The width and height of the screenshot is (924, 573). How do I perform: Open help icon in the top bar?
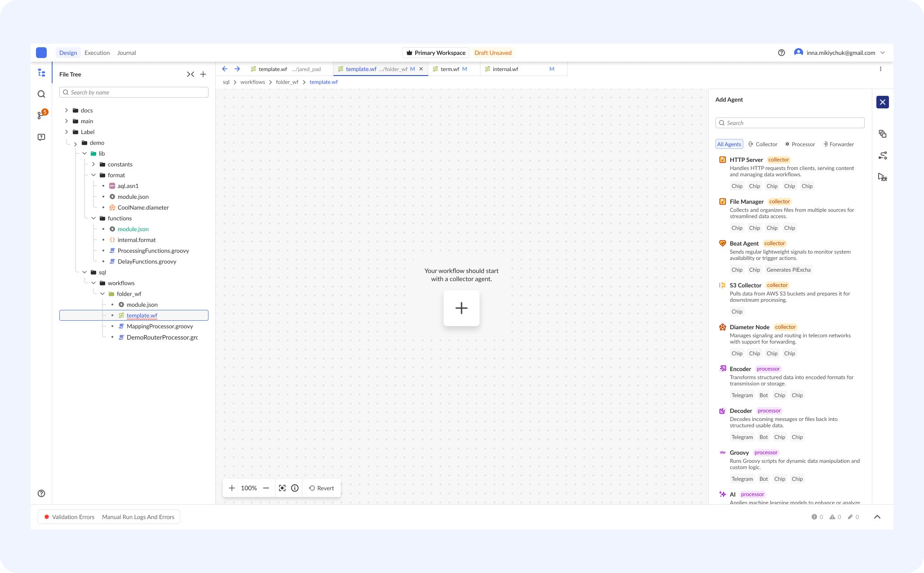click(782, 53)
